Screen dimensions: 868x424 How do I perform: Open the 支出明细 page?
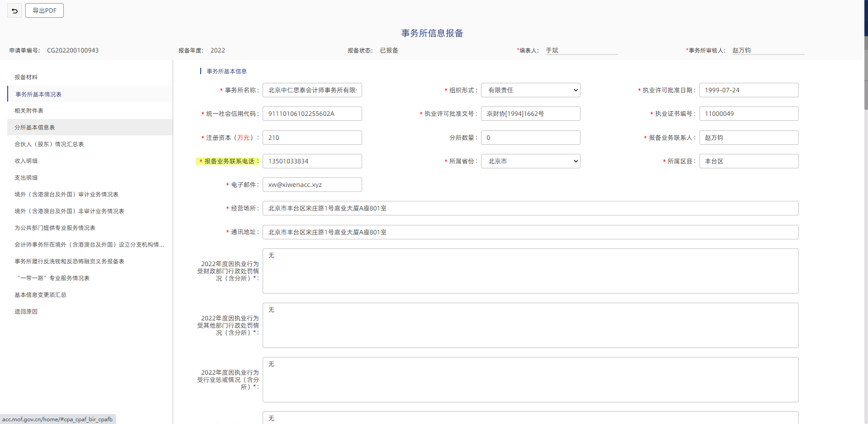tap(26, 178)
